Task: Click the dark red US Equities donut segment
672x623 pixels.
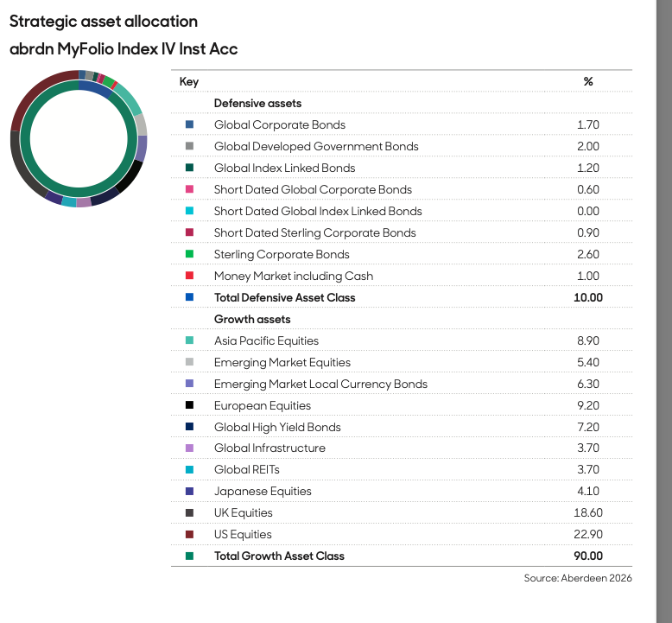Action: [36, 92]
